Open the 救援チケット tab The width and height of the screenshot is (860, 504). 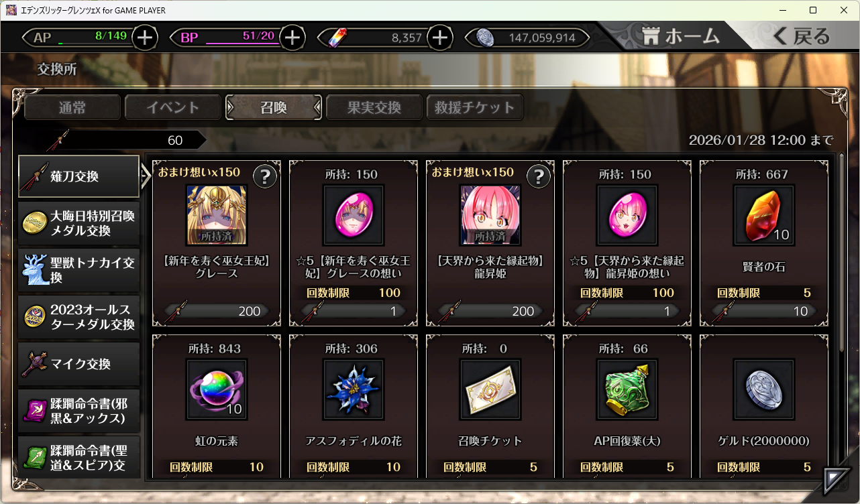tap(475, 107)
